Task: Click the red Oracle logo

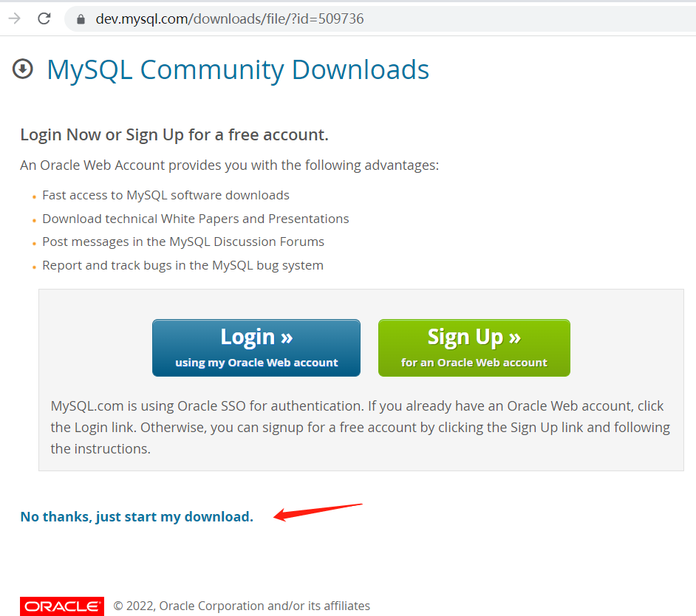Action: (x=62, y=606)
